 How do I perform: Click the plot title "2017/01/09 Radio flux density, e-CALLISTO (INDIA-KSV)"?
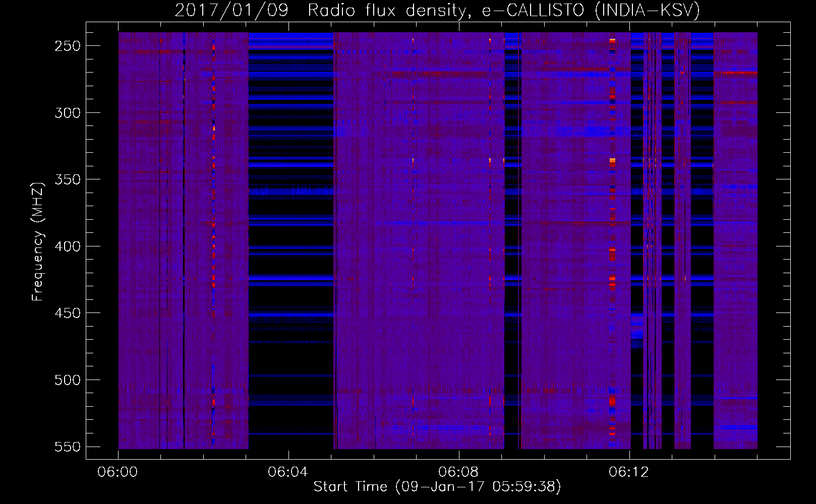click(x=437, y=10)
